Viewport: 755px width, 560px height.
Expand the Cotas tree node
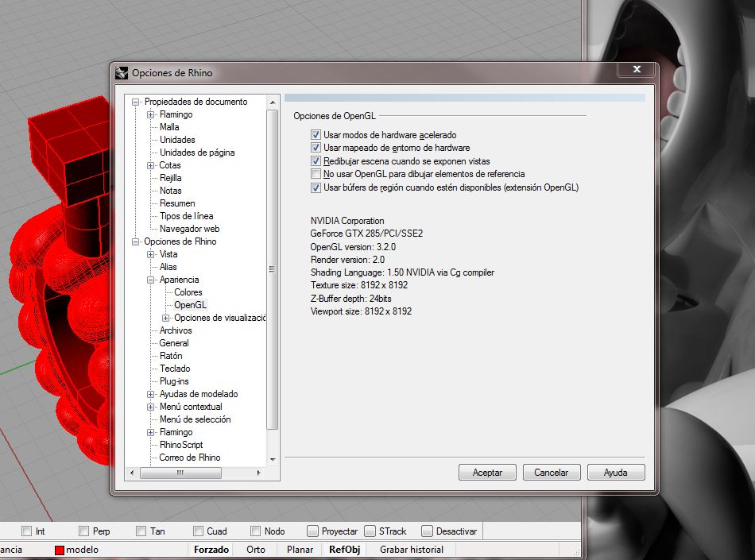151,165
